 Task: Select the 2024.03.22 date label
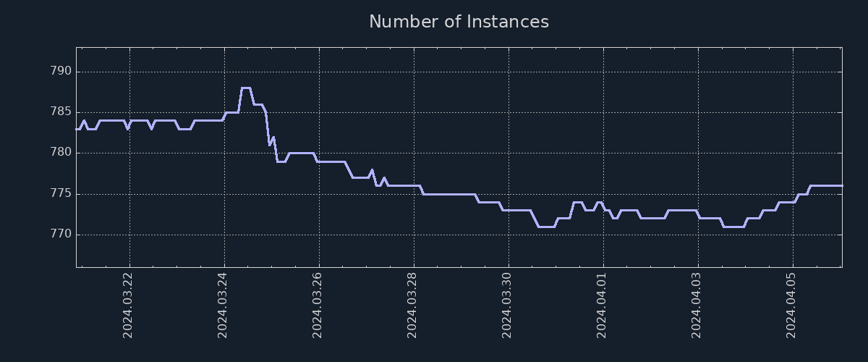tap(128, 305)
